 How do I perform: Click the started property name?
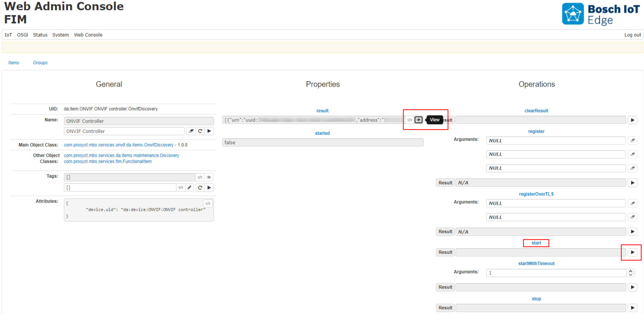pyautogui.click(x=322, y=133)
